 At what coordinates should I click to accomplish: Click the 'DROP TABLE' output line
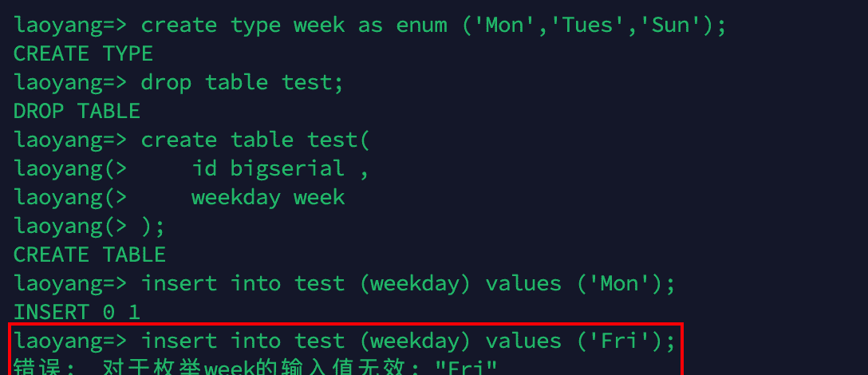[77, 111]
